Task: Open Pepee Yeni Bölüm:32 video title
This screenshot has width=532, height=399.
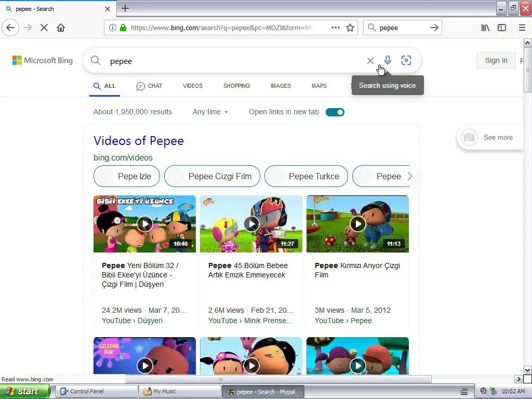Action: (140, 275)
